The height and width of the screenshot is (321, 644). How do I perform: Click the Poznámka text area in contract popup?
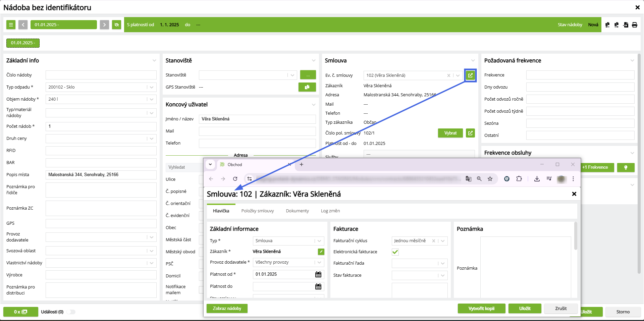(526, 267)
